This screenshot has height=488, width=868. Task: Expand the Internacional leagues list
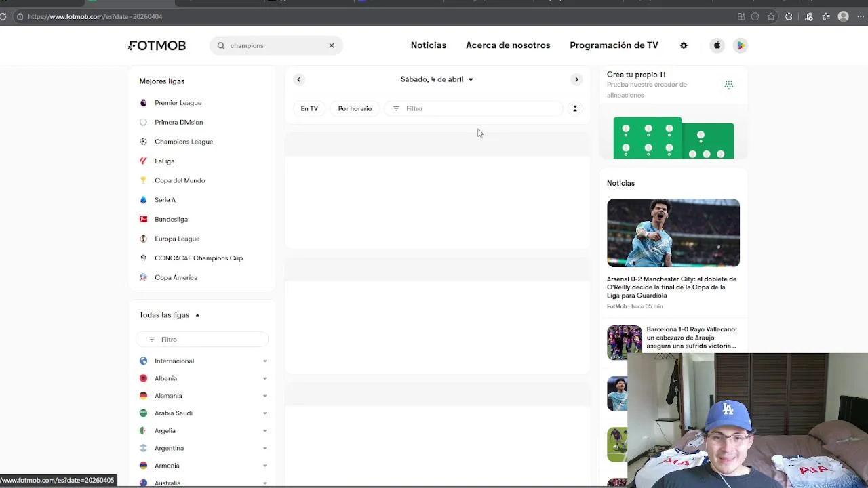tap(264, 361)
